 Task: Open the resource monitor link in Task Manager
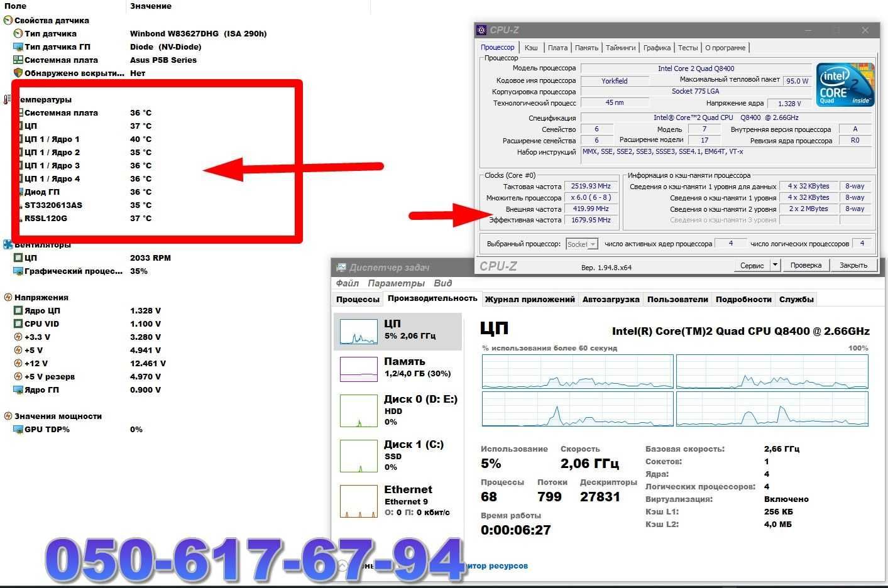(496, 566)
